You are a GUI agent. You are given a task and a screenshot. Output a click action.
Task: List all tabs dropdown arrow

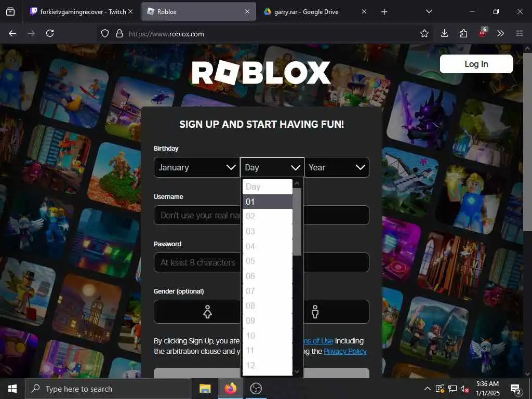(429, 11)
